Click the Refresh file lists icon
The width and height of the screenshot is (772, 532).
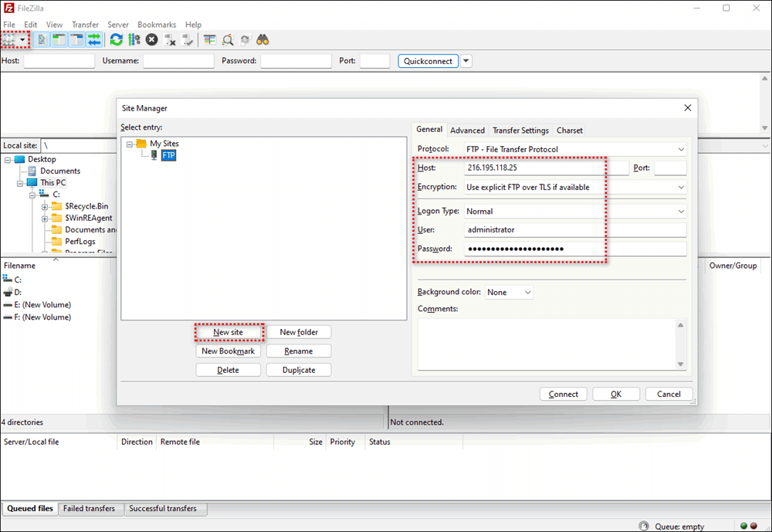point(116,39)
